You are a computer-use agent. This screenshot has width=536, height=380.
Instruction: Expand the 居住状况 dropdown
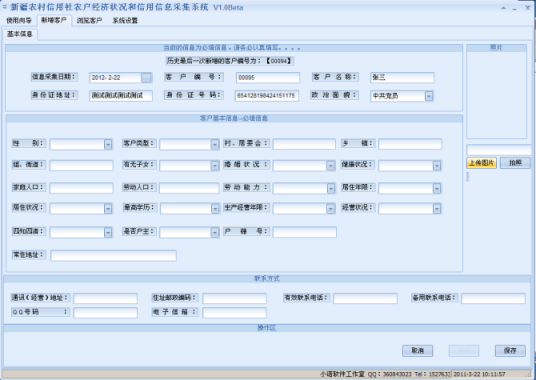coord(108,208)
